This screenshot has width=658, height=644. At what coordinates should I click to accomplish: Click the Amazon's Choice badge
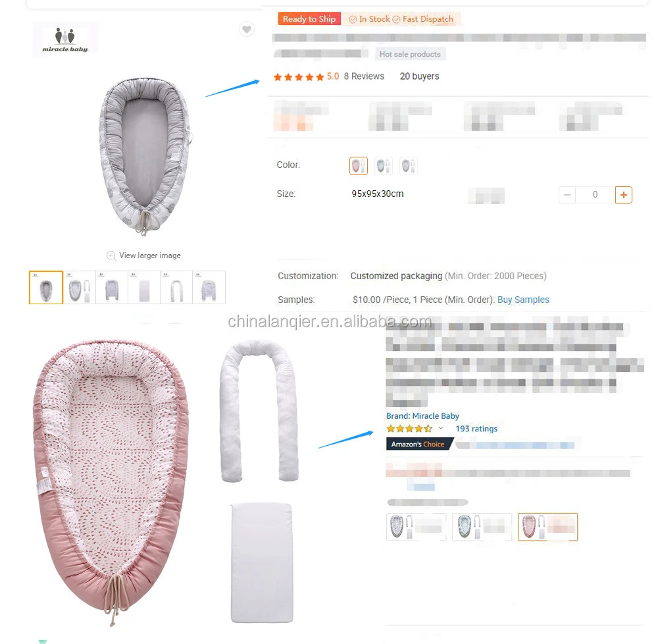pos(419,444)
